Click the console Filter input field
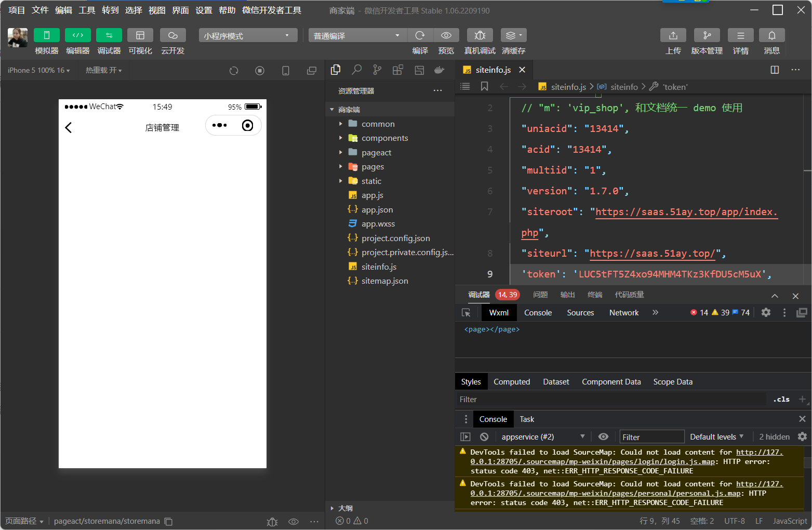812x530 pixels. tap(652, 437)
